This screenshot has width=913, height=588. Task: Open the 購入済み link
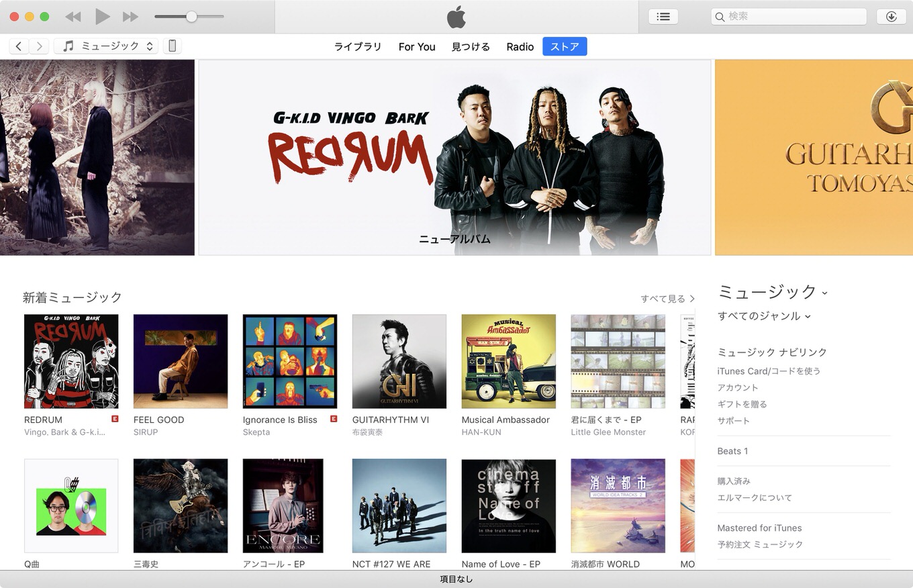(734, 481)
